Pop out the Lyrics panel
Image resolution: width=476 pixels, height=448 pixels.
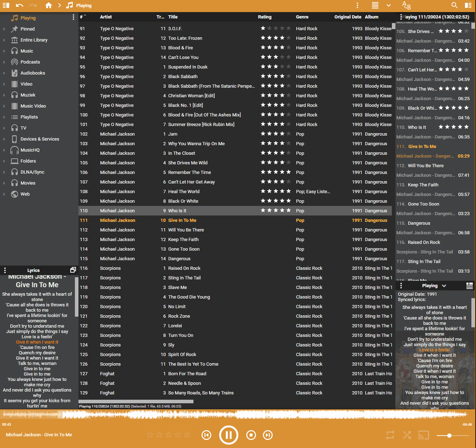[x=73, y=270]
